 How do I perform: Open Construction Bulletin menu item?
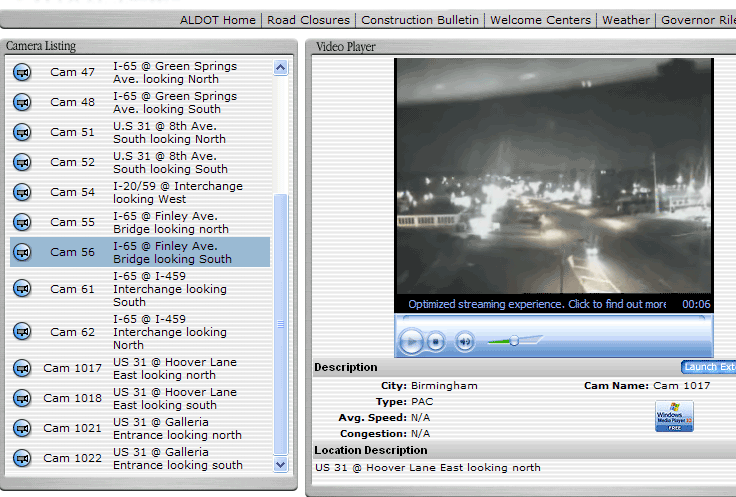(420, 20)
